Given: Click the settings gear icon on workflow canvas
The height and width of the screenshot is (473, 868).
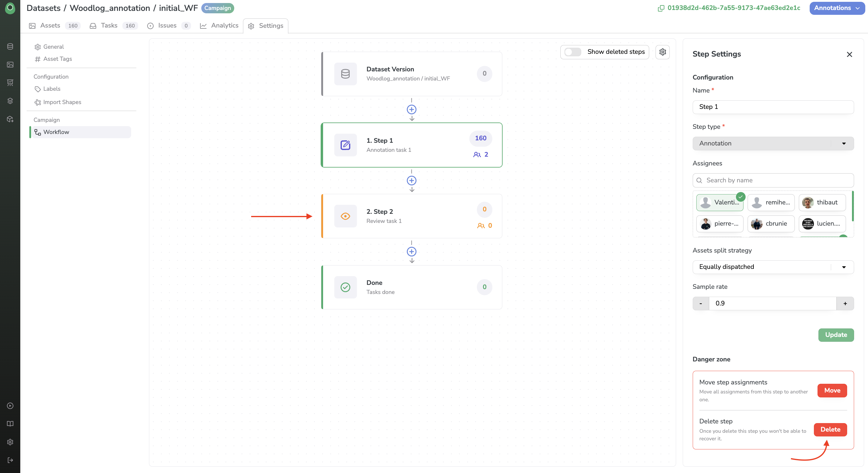Looking at the screenshot, I should click(663, 52).
